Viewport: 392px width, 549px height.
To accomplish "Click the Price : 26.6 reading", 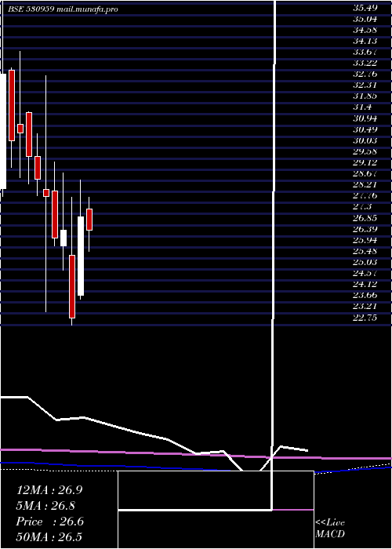I will click(49, 522).
